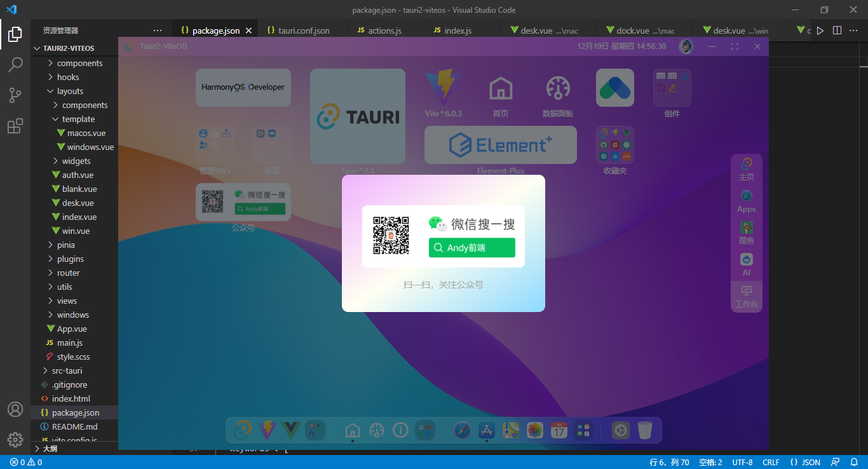Launch App Store from the dock
868x469 pixels.
coord(487,430)
